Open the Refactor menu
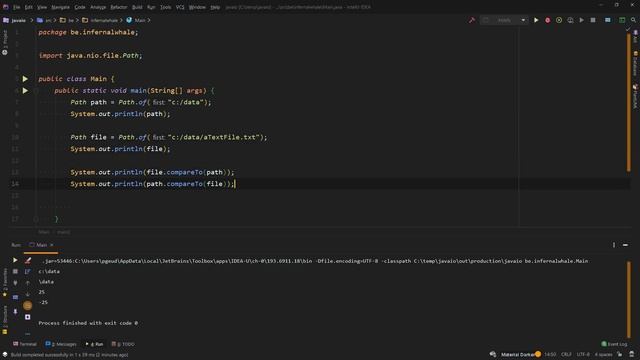The width and height of the screenshot is (640, 360). pyautogui.click(x=119, y=7)
